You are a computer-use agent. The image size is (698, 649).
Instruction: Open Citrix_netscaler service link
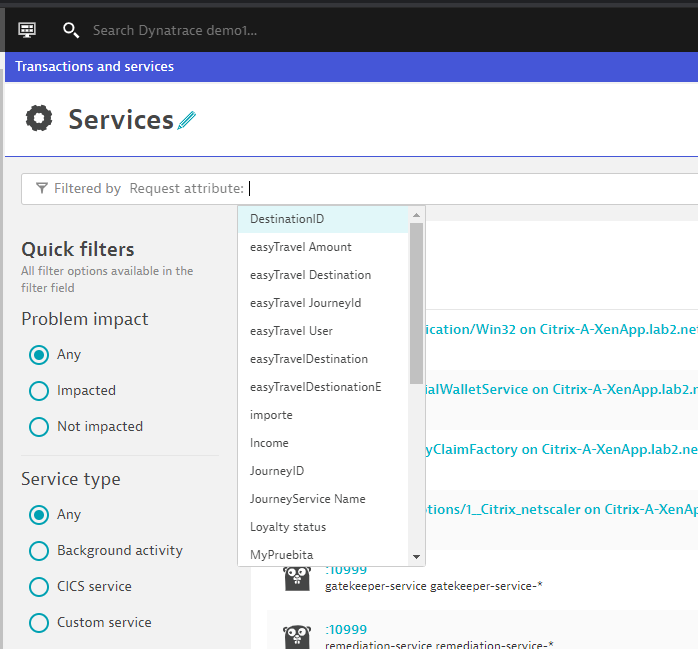(x=561, y=509)
